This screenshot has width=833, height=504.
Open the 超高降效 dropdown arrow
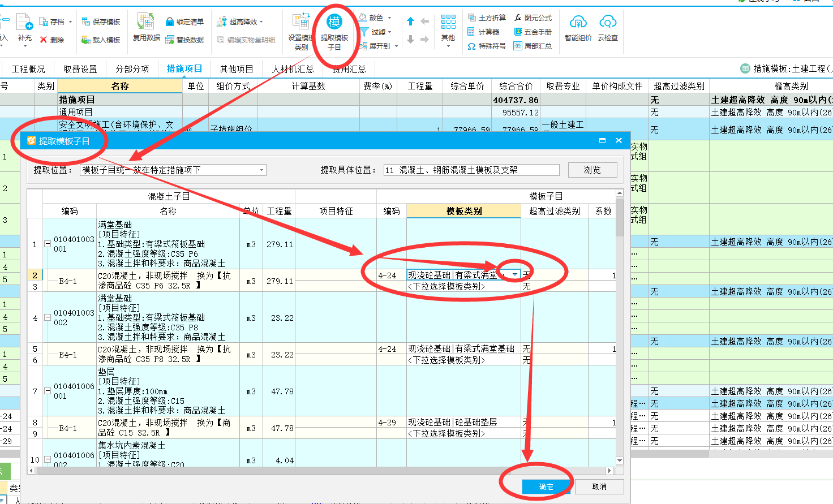(x=261, y=22)
